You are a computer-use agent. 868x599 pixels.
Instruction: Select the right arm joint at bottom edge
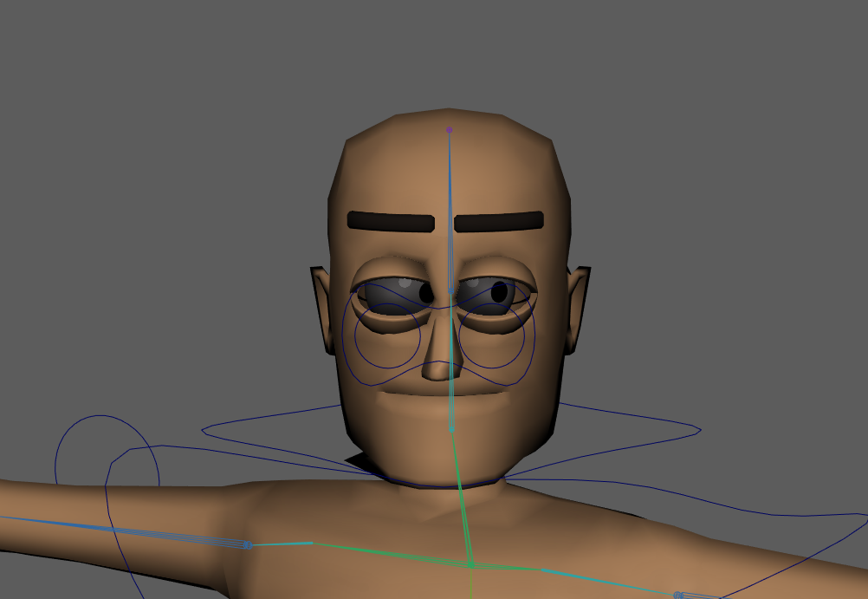[x=679, y=595]
